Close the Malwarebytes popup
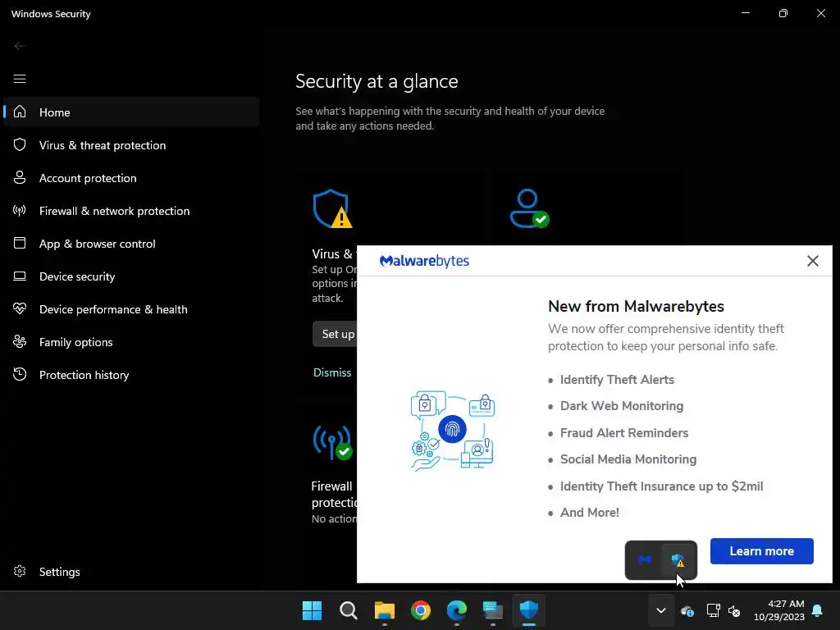This screenshot has height=630, width=840. pyautogui.click(x=813, y=261)
